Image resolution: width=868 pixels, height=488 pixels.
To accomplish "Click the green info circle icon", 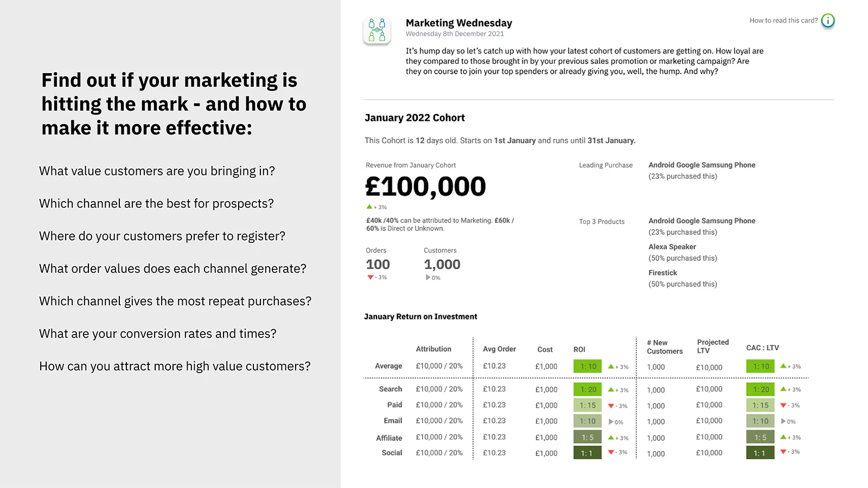I will point(828,21).
